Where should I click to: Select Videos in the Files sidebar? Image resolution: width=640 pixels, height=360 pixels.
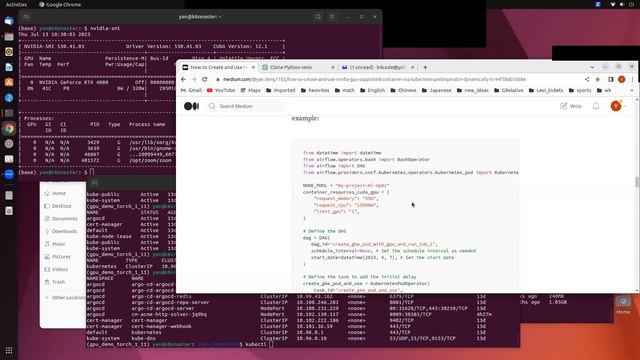coord(56,269)
